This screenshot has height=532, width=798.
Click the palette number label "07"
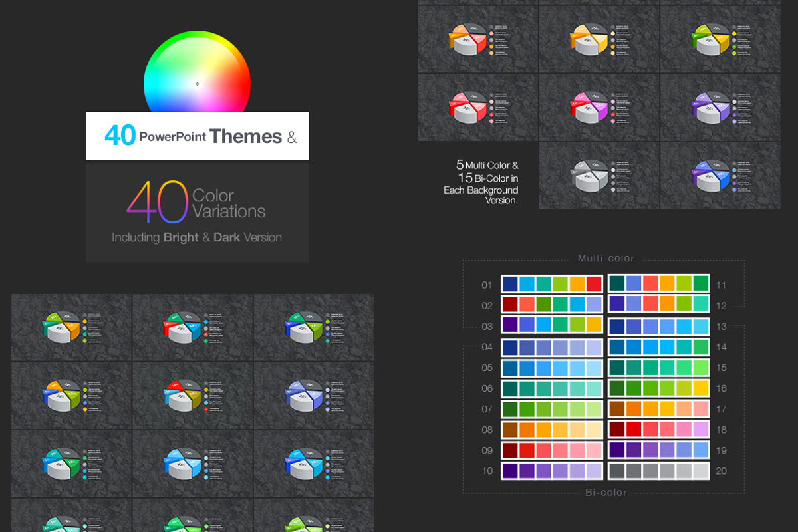tap(487, 409)
